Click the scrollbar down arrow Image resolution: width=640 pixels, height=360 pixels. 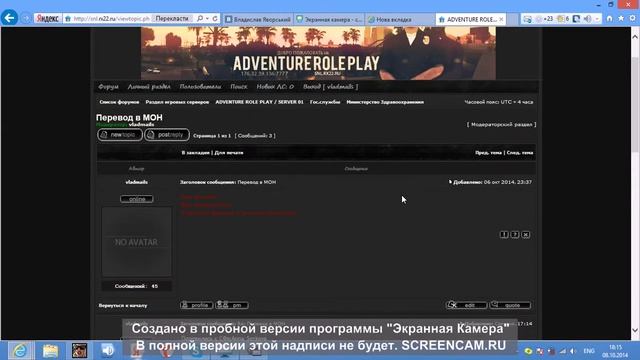tap(635, 330)
